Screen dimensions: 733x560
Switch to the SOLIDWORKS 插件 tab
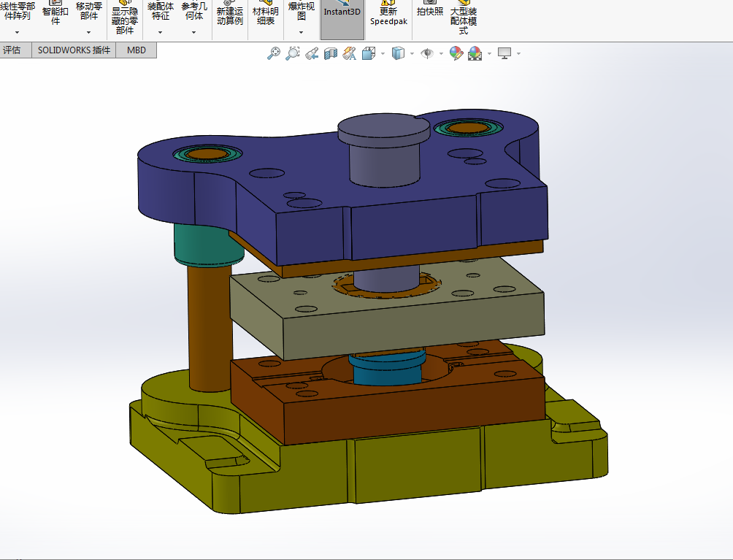[74, 50]
